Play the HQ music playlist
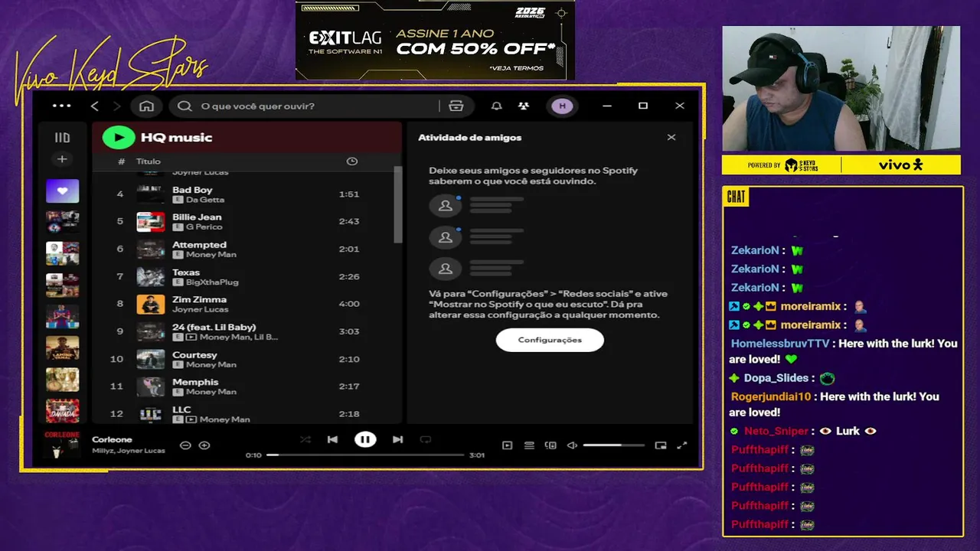Image resolution: width=980 pixels, height=551 pixels. coord(119,138)
